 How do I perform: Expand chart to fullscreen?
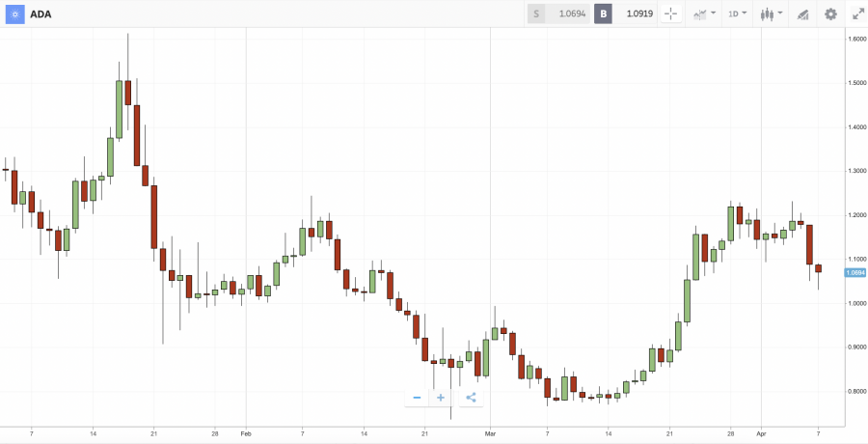[x=858, y=14]
